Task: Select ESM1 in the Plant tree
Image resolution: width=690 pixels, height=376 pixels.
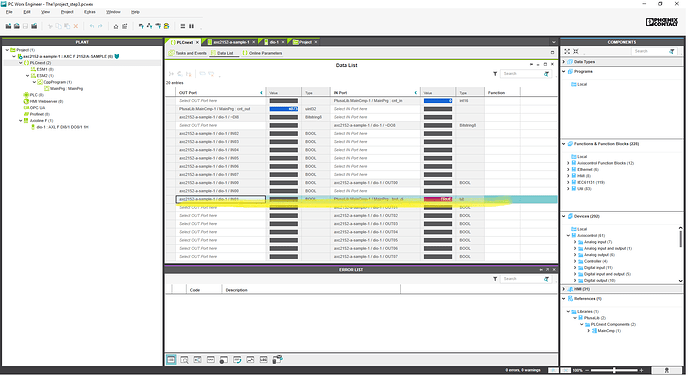Action: (x=42, y=69)
